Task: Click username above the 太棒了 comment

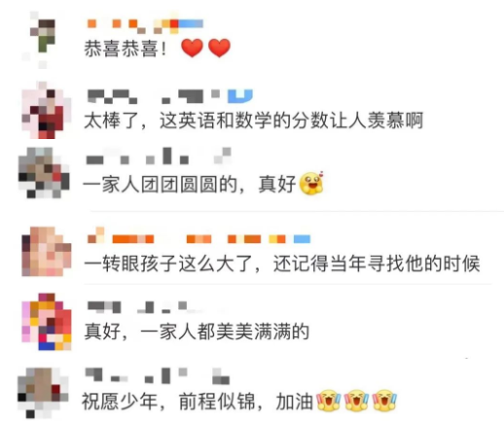Action: click(170, 96)
